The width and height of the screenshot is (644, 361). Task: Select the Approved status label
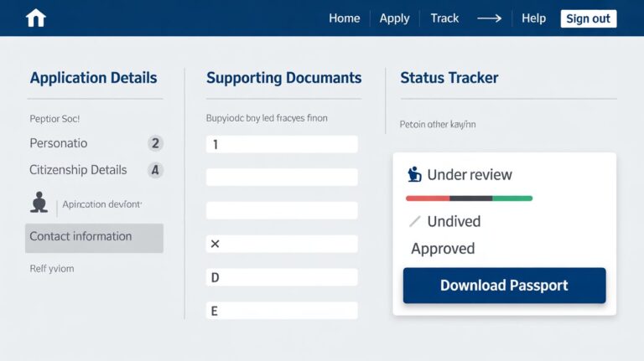(443, 249)
